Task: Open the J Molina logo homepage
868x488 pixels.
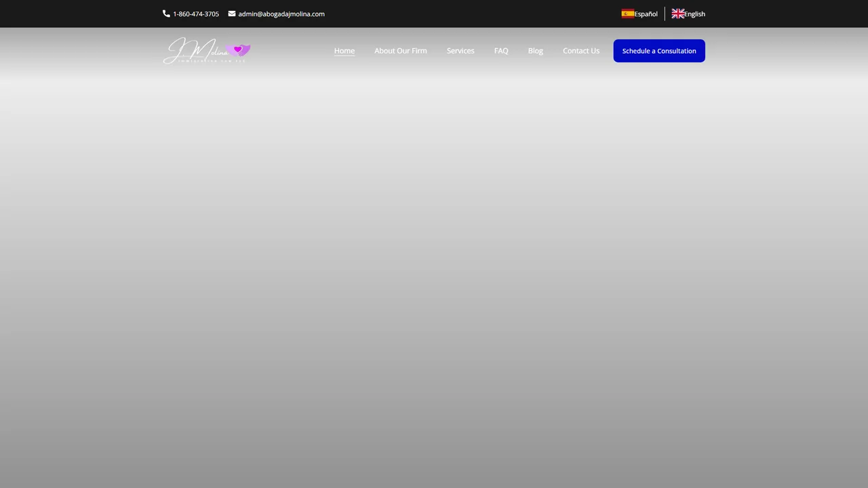Action: click(x=207, y=51)
